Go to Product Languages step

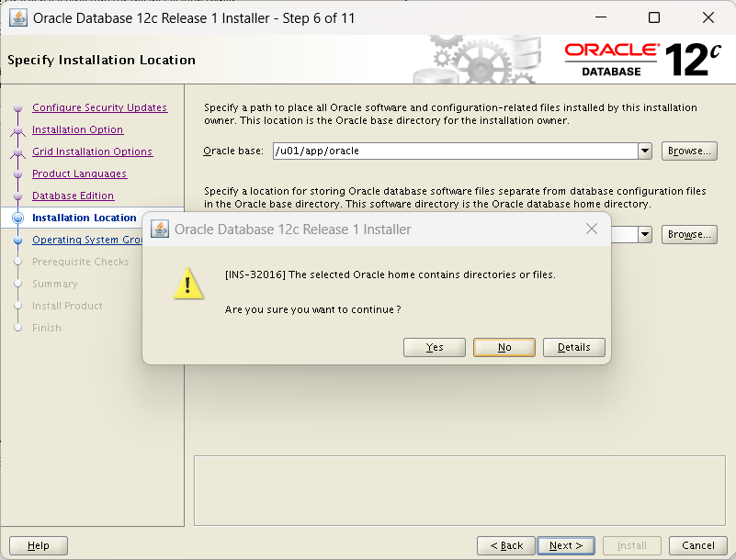point(79,174)
